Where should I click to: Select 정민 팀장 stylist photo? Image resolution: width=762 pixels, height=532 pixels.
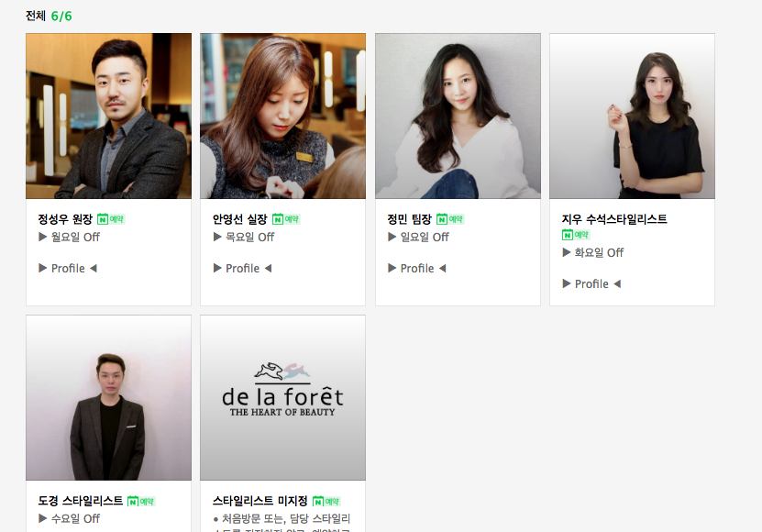[458, 116]
